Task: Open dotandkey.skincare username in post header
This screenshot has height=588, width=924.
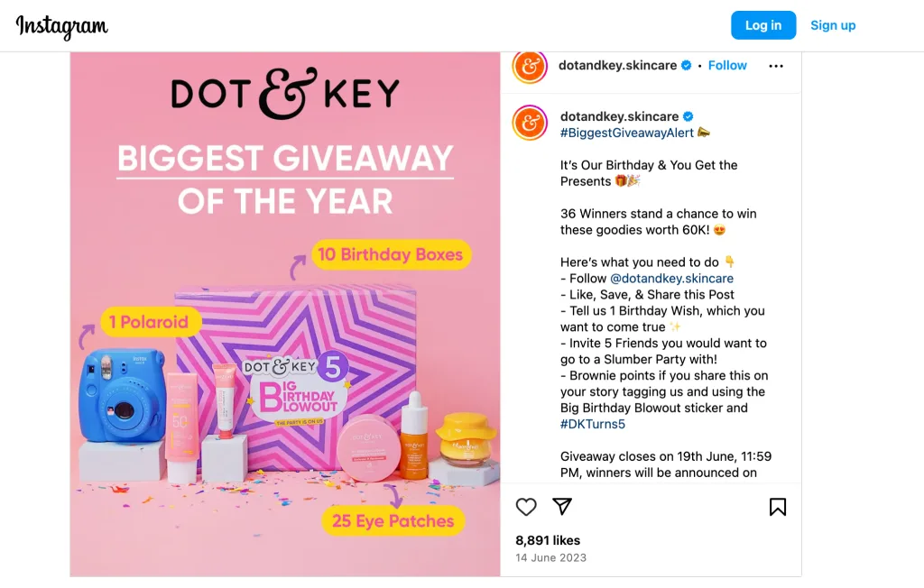Action: coord(618,66)
